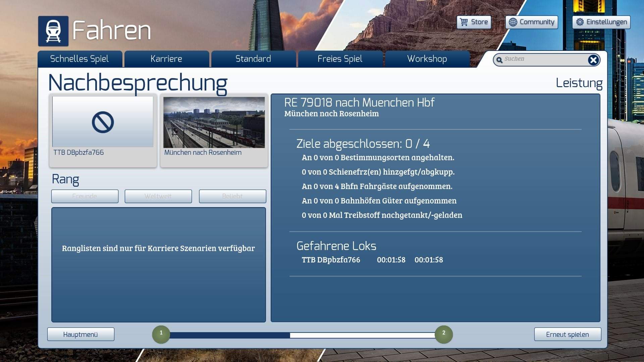The height and width of the screenshot is (362, 644).
Task: Click the Fahren train logo icon
Action: click(x=53, y=31)
